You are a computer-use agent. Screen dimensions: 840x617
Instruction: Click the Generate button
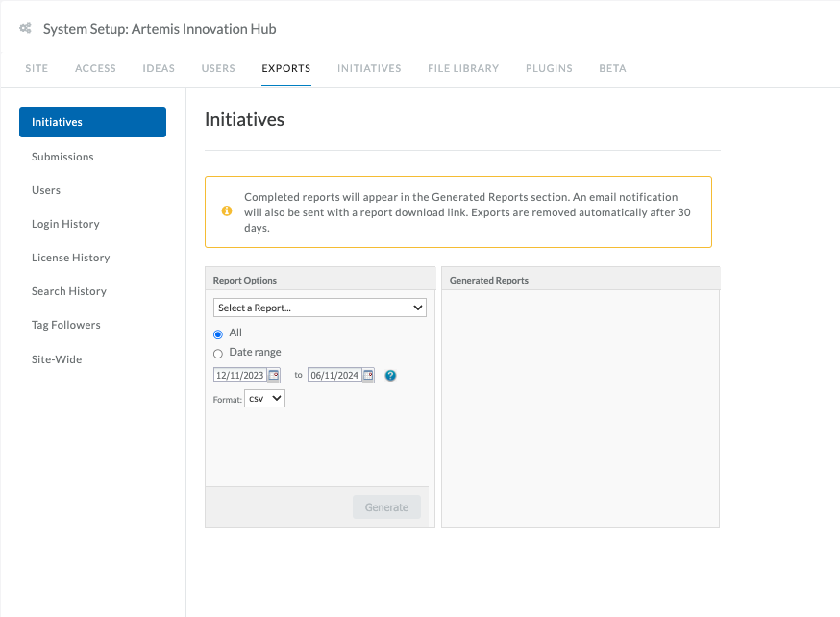point(386,507)
